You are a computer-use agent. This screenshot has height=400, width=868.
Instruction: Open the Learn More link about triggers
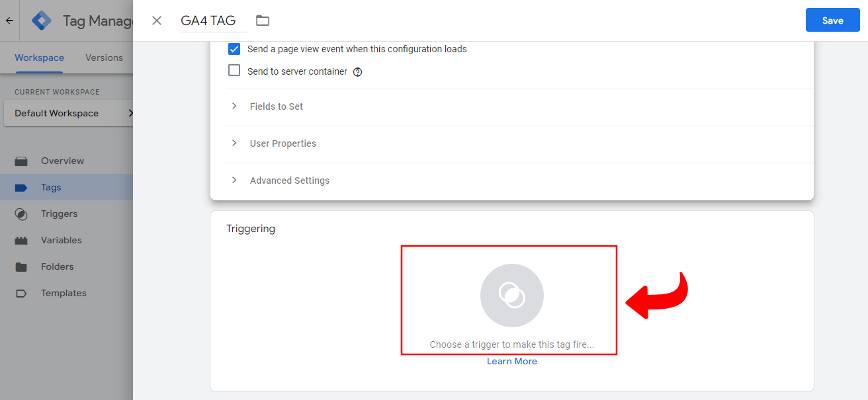(x=511, y=361)
